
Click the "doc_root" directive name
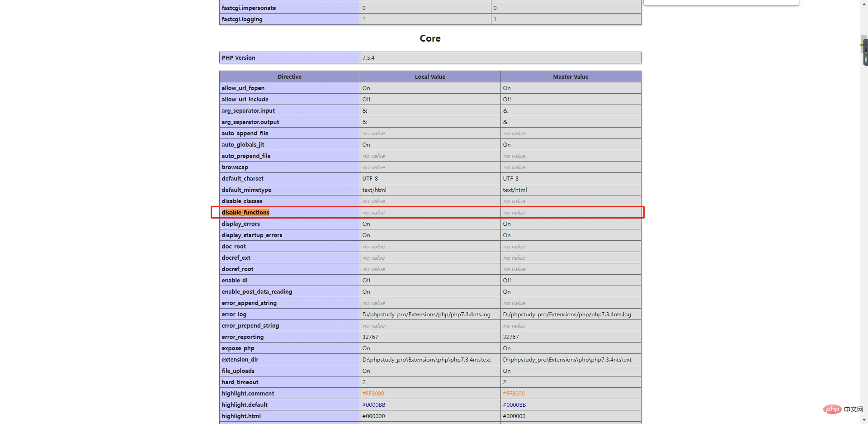[234, 247]
